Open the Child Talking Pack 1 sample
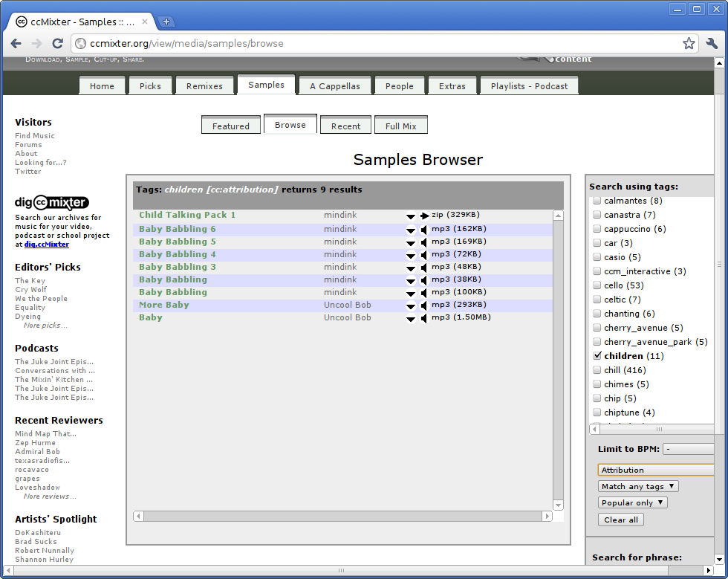 coord(187,215)
